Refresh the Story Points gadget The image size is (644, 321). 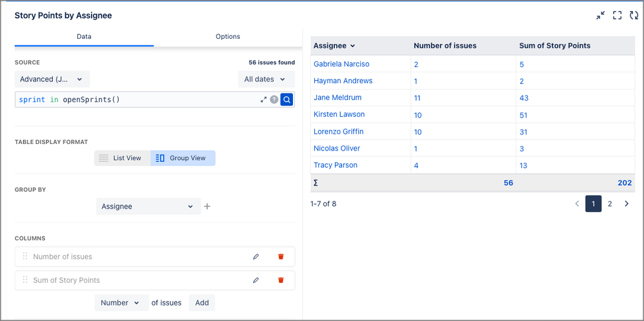[634, 16]
